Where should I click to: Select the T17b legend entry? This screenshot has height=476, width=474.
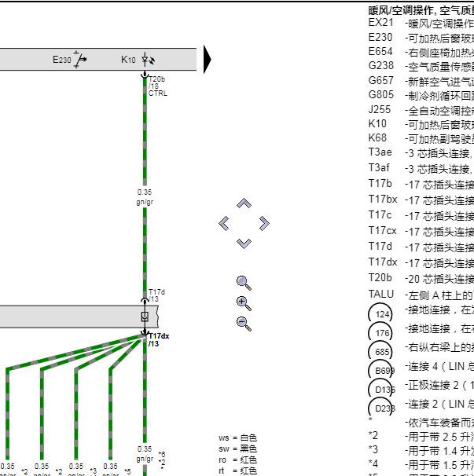click(421, 184)
